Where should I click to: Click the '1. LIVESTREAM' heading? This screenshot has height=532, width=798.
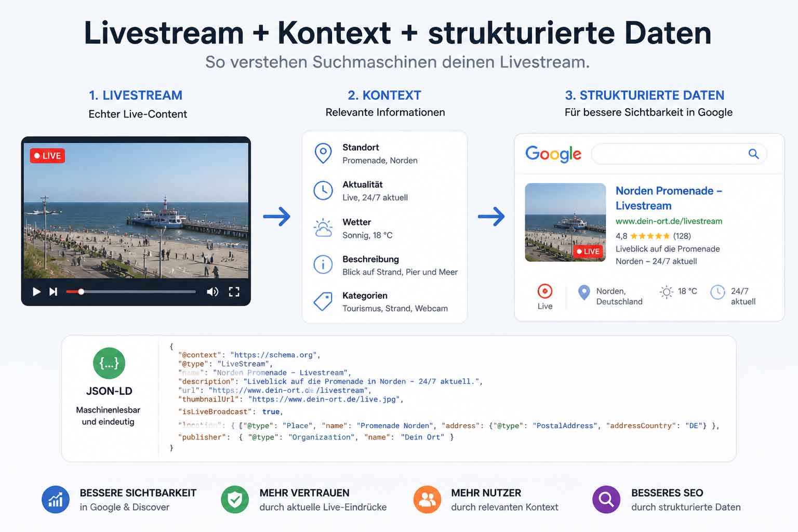pyautogui.click(x=136, y=95)
